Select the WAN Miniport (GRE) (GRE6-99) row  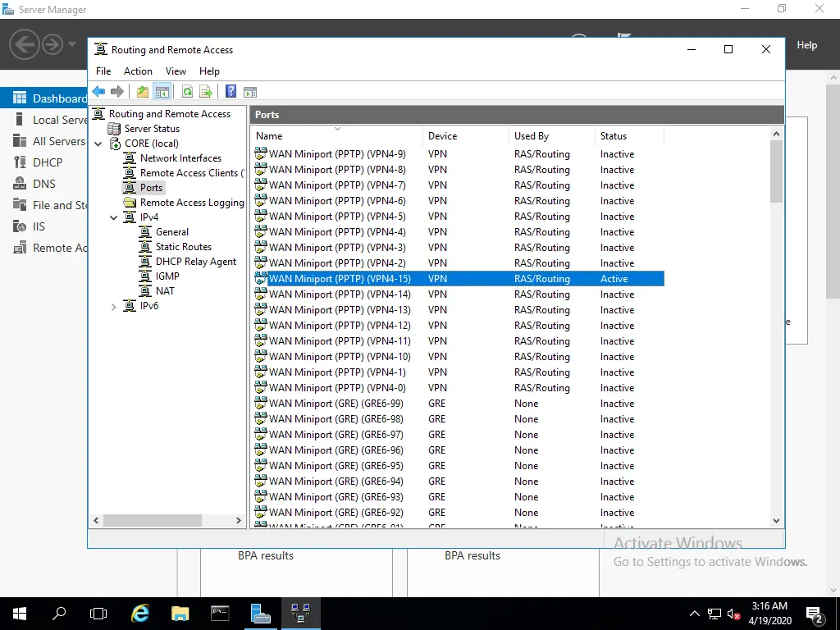[459, 404]
